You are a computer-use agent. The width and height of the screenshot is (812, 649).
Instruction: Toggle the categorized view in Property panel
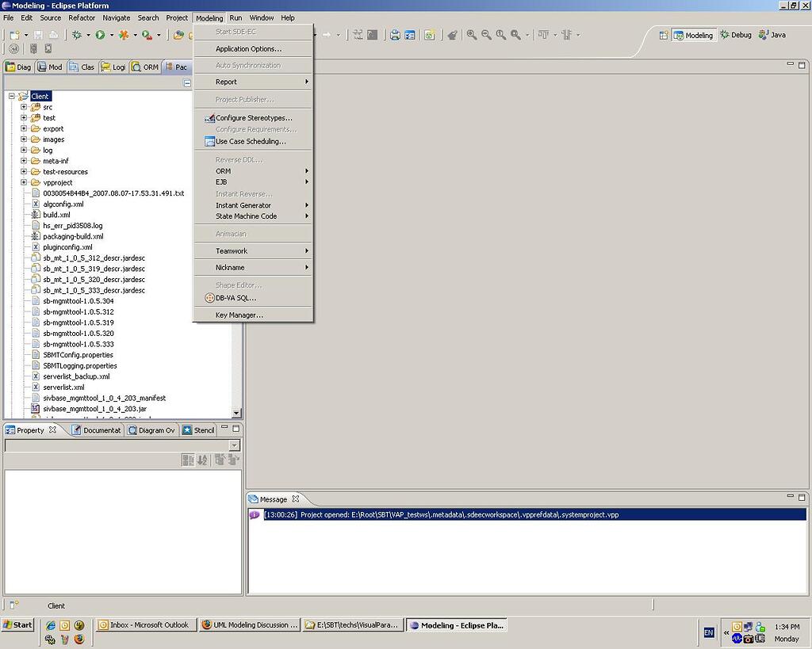click(188, 460)
